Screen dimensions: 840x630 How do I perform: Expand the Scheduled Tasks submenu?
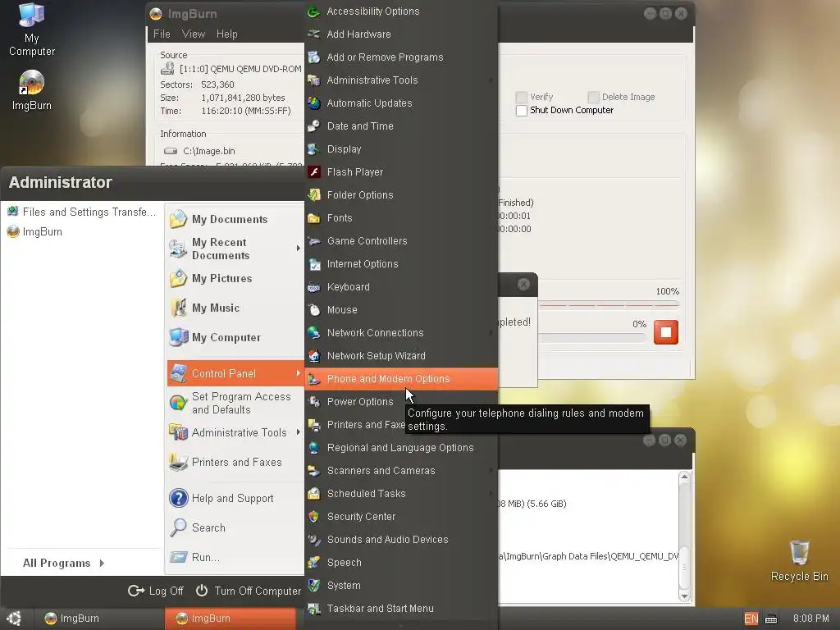coord(491,494)
